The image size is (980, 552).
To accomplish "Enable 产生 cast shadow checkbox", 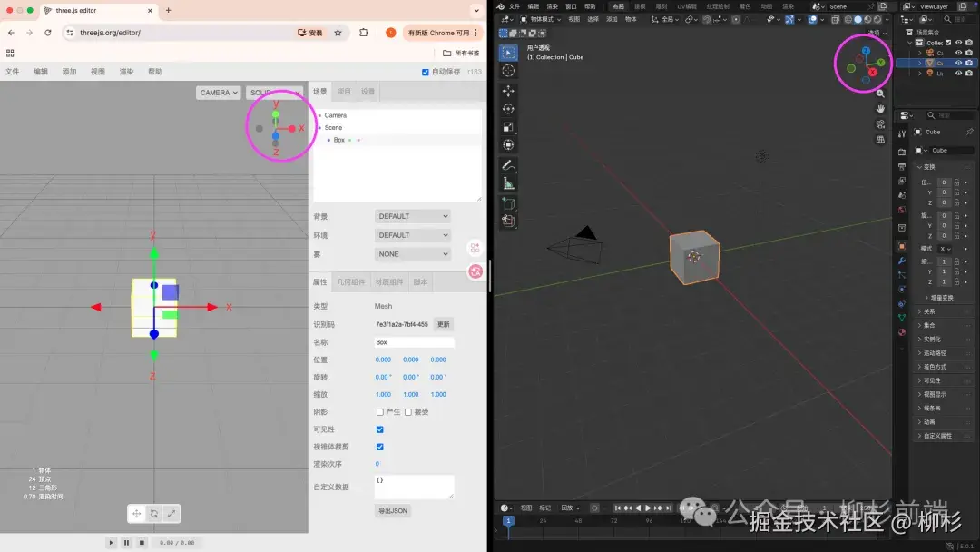I will pyautogui.click(x=380, y=412).
